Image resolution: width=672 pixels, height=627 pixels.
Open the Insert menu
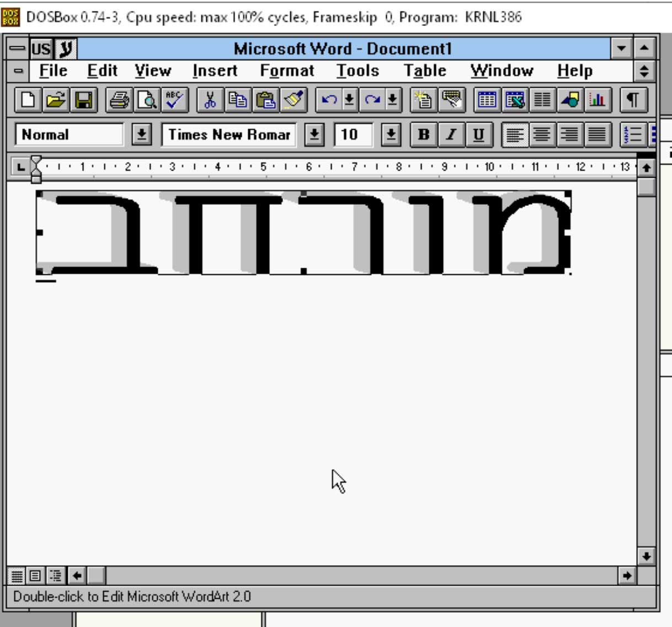point(215,71)
